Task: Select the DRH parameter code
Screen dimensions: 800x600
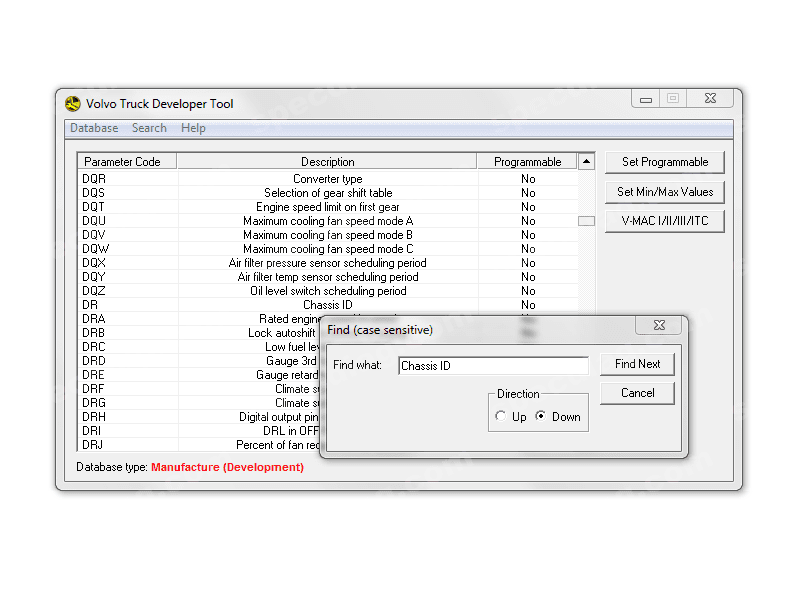Action: (94, 417)
